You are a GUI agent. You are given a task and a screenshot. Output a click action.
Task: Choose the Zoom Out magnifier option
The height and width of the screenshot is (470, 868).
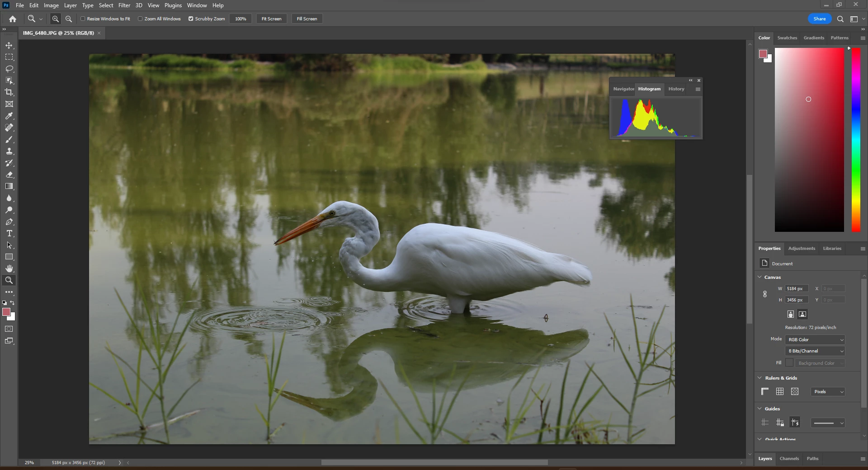click(x=69, y=19)
